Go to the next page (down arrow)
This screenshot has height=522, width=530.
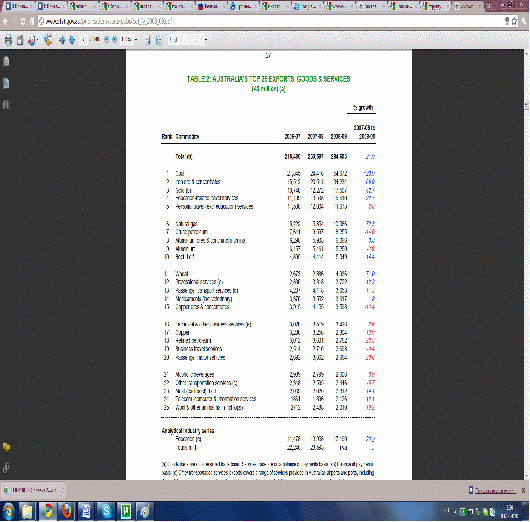(x=72, y=40)
